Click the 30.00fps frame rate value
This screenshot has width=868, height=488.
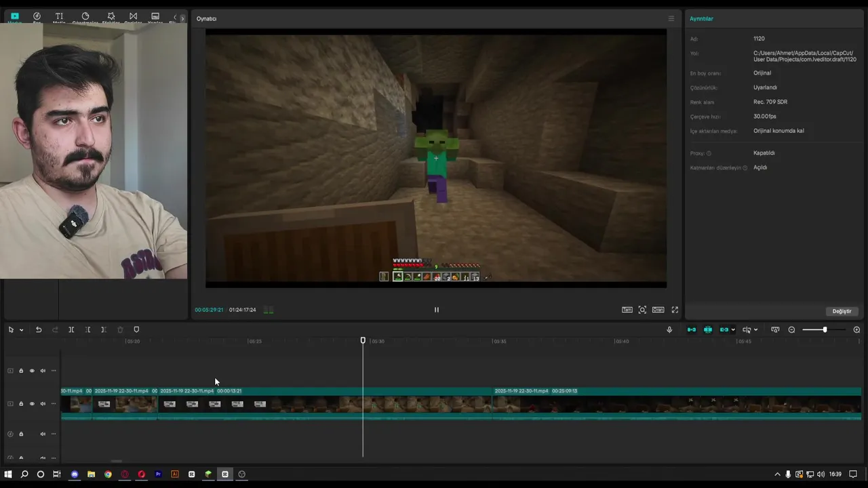(765, 117)
